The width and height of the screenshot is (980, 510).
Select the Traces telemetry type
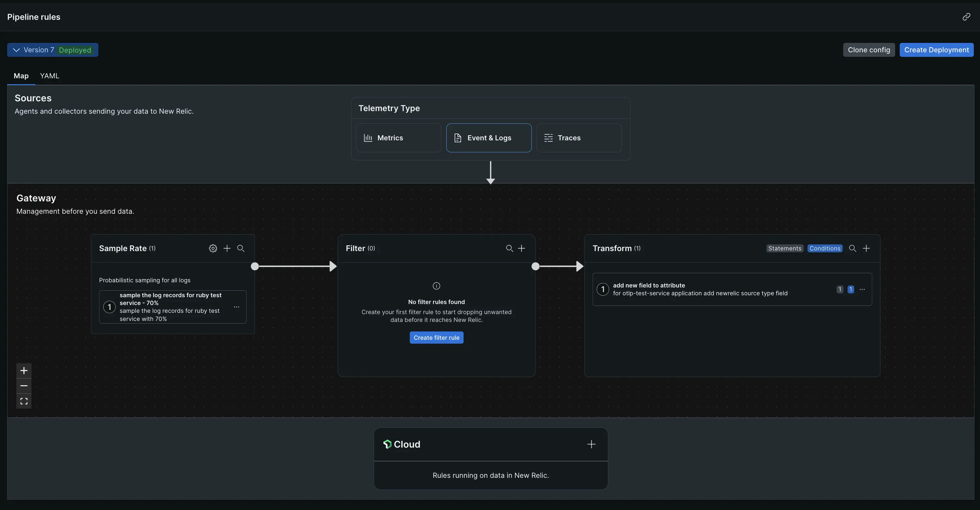579,138
